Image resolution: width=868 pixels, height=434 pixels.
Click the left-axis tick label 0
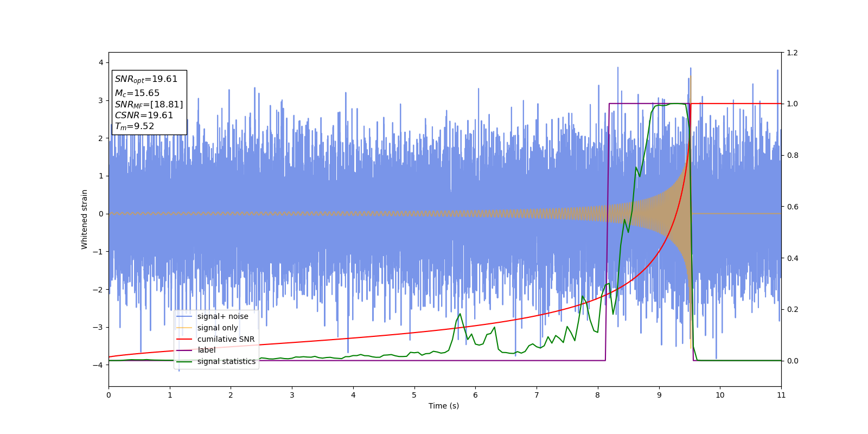tap(101, 214)
